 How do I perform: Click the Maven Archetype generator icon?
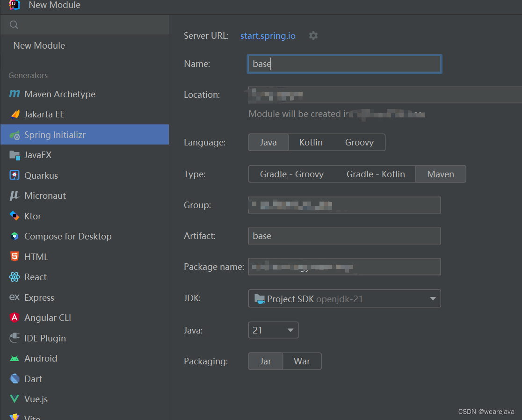tap(14, 94)
